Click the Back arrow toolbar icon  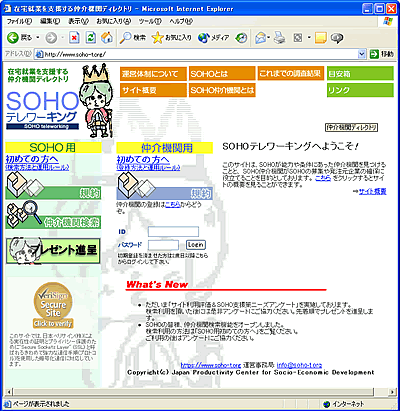(13, 38)
